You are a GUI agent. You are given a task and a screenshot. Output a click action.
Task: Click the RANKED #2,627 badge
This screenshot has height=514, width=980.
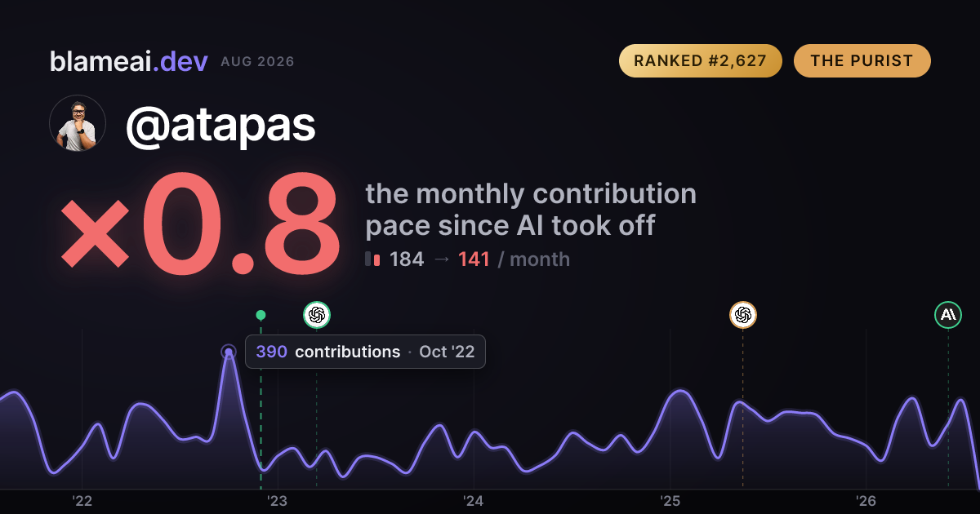pyautogui.click(x=701, y=61)
